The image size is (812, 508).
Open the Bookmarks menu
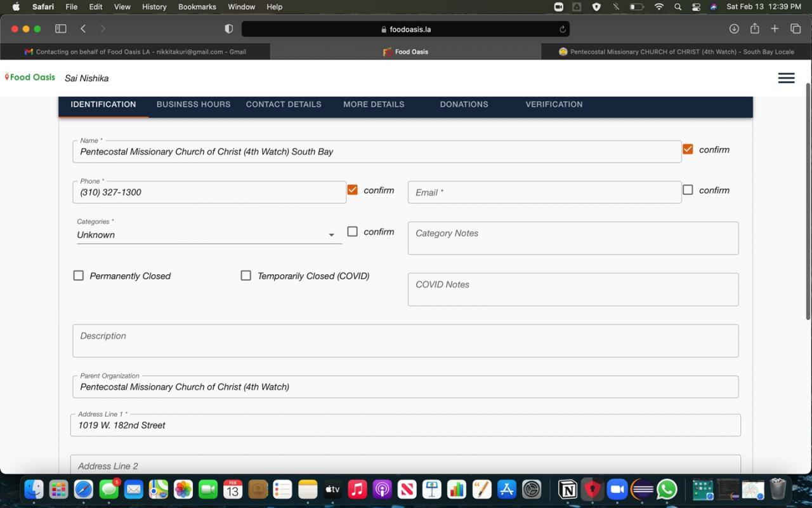(197, 6)
